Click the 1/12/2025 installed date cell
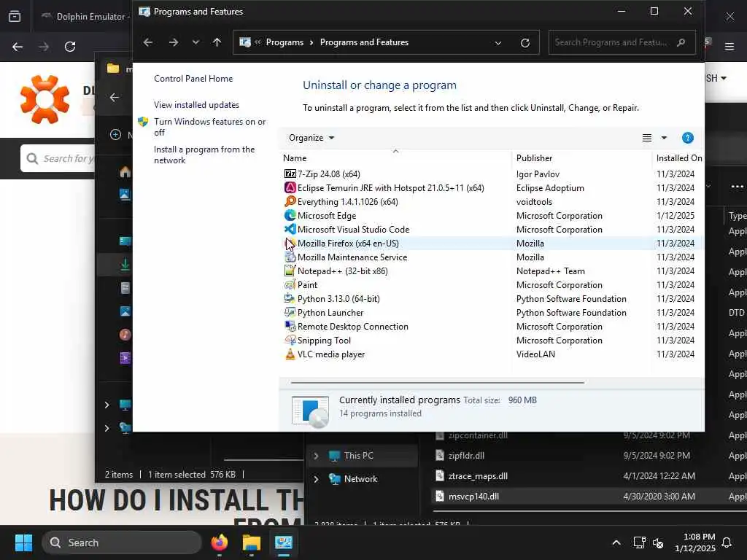The image size is (747, 560). tap(675, 215)
